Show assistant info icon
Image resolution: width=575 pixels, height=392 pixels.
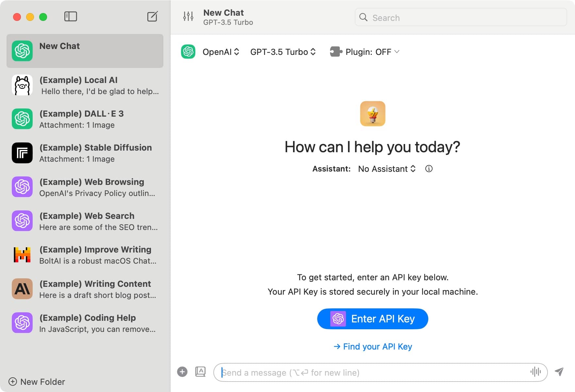pos(429,169)
